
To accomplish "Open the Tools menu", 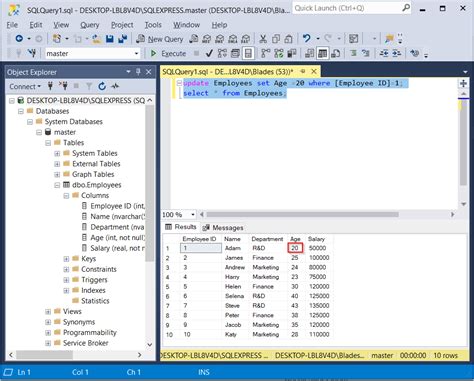I will coord(153,25).
